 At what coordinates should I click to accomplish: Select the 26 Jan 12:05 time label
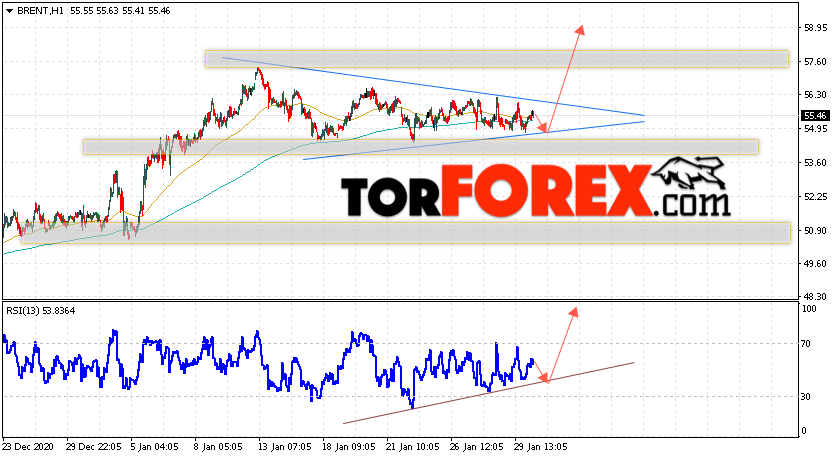(477, 446)
